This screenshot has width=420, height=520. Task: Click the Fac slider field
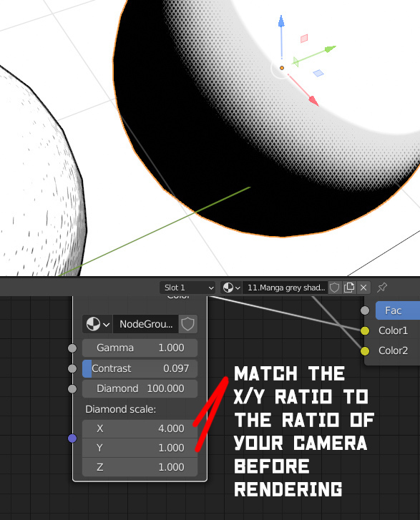pos(398,310)
